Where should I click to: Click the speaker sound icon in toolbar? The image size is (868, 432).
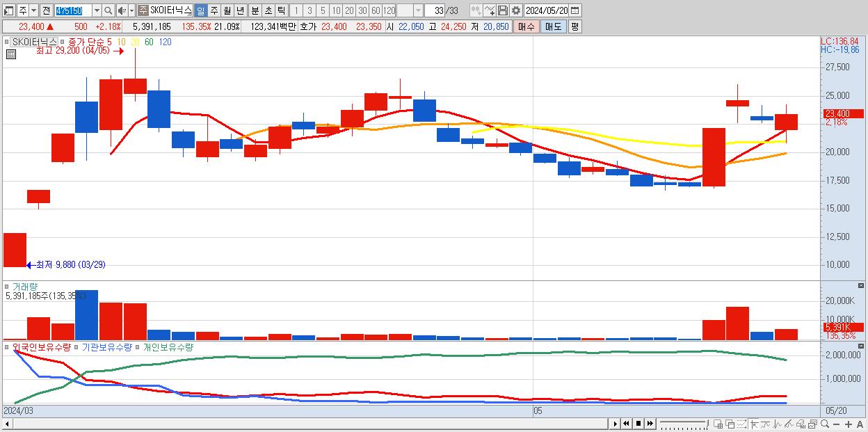122,10
